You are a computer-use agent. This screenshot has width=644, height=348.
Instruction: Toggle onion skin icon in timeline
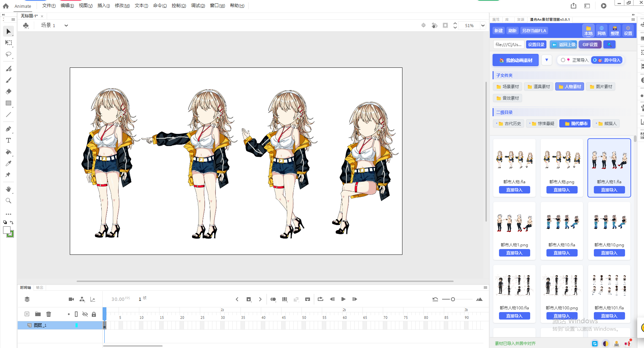click(273, 299)
